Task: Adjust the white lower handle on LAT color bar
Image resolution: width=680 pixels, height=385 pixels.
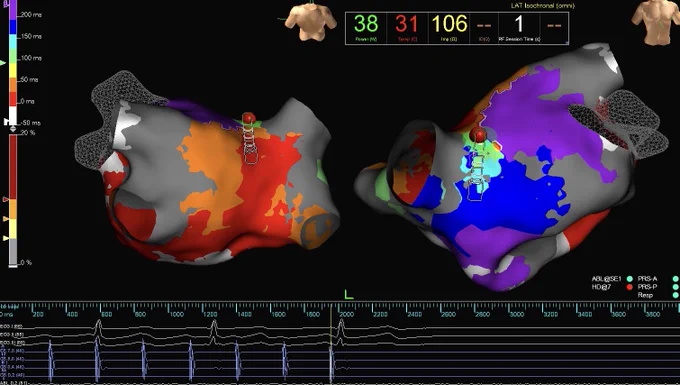Action: click(x=7, y=121)
